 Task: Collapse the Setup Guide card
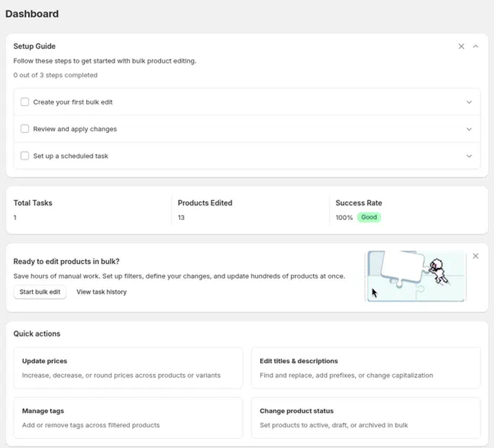click(x=475, y=47)
